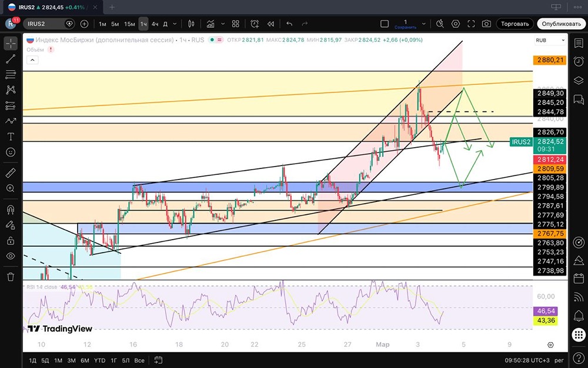Open the RUB currency dropdown

(x=550, y=41)
